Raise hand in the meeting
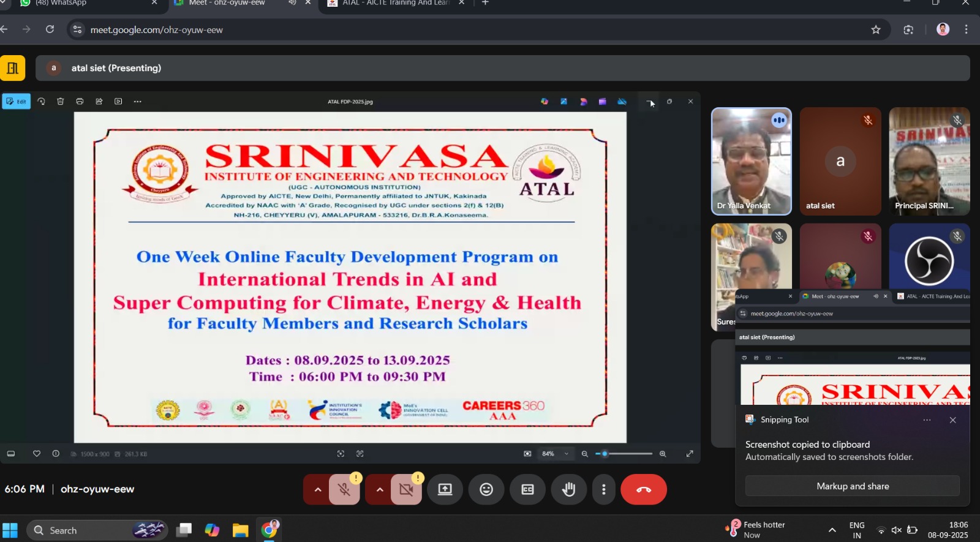980x542 pixels. click(x=569, y=489)
